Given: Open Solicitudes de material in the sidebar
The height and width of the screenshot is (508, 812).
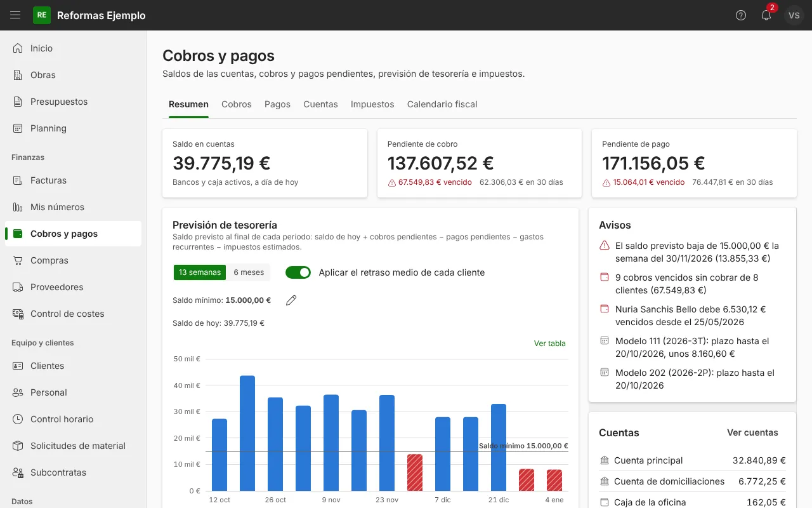Looking at the screenshot, I should (73, 446).
